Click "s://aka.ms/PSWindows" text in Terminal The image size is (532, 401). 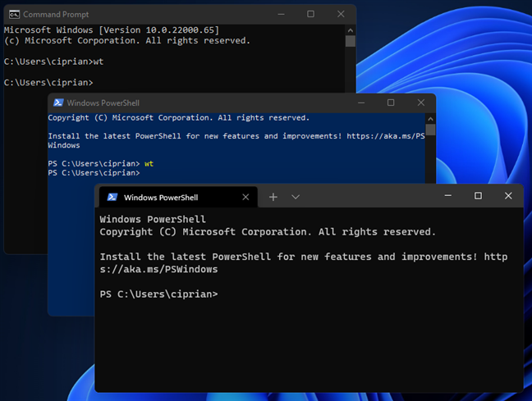click(158, 269)
